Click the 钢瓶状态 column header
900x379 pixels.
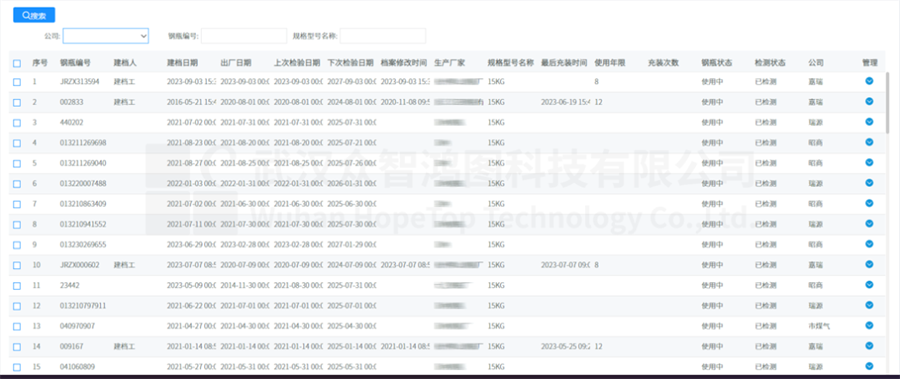pos(716,63)
